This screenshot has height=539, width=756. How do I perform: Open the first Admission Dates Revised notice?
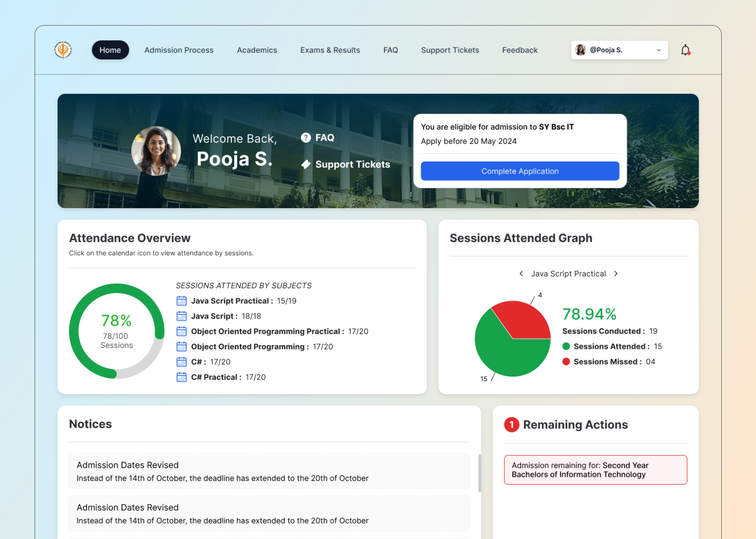click(x=269, y=471)
